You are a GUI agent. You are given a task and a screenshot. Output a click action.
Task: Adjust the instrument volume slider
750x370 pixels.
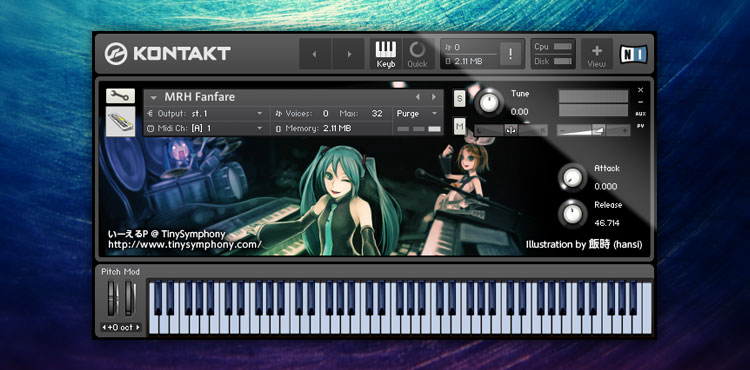593,130
